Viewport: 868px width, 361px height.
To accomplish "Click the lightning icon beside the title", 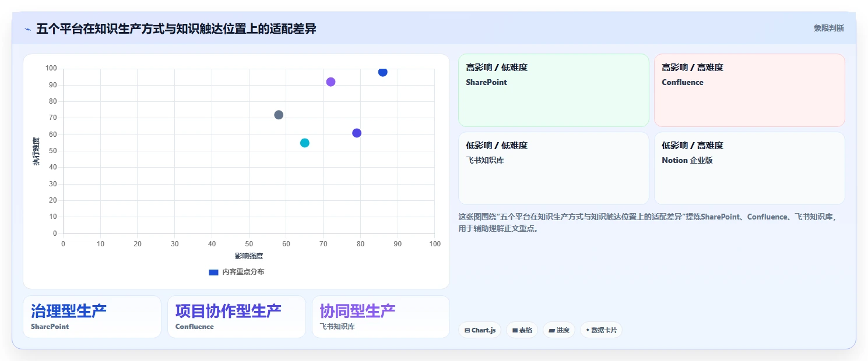I will coord(27,29).
